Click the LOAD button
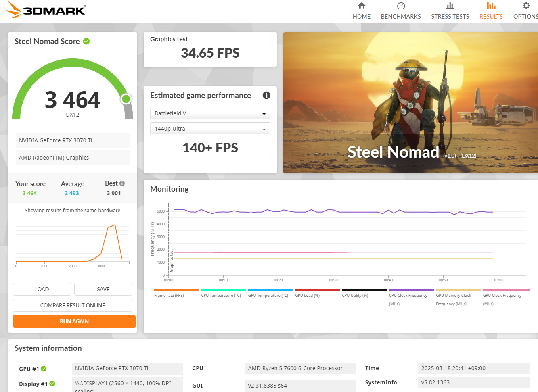Screen dimensions: 538x392 42,289
